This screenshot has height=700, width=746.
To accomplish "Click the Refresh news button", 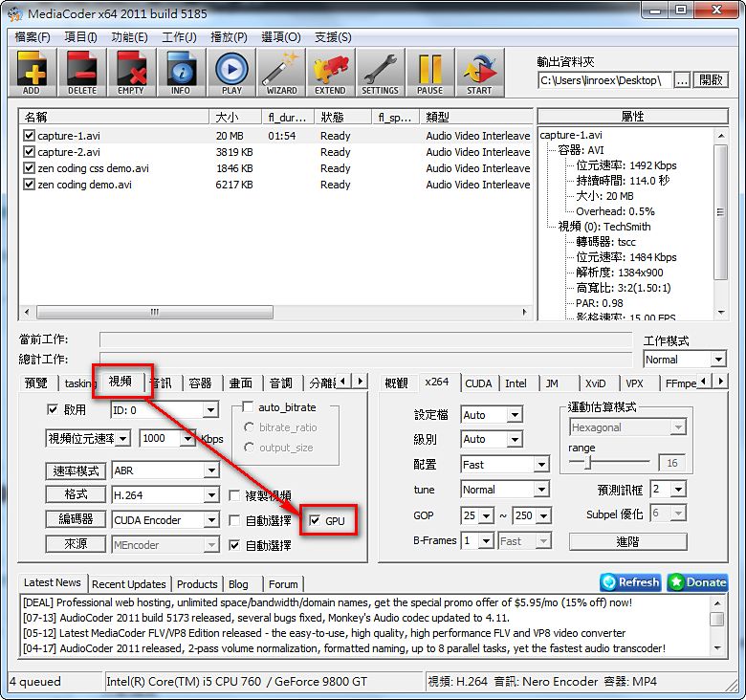I will [x=630, y=582].
